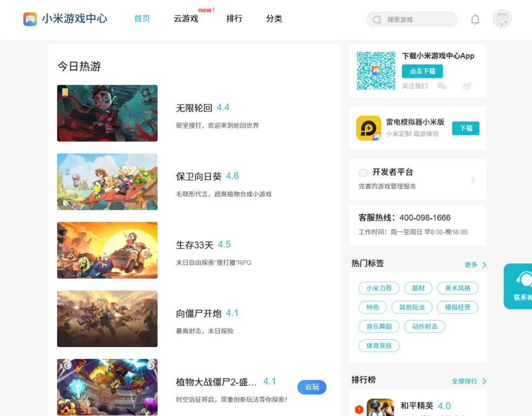Select the 模拟经营 tag

[458, 307]
